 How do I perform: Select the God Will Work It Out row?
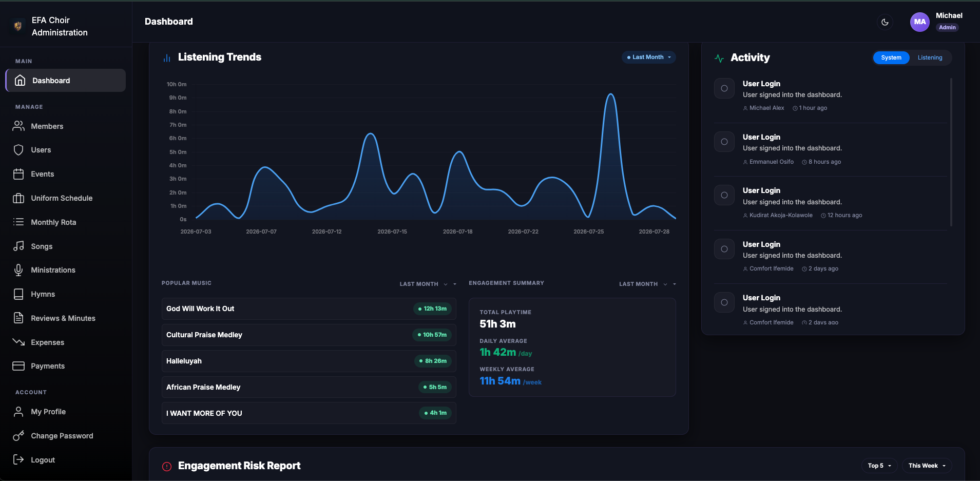pos(309,309)
